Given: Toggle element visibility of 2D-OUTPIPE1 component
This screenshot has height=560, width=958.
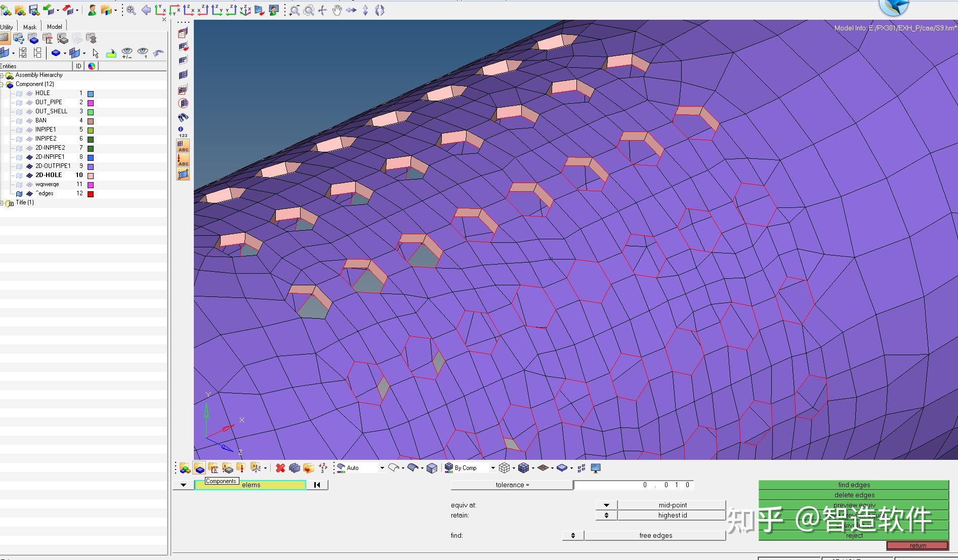Looking at the screenshot, I should coord(29,166).
